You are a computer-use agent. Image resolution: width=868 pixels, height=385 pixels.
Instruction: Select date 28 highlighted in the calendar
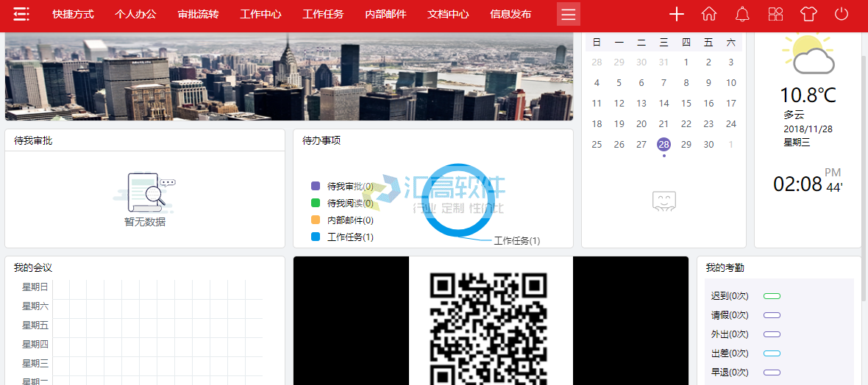[x=664, y=145]
